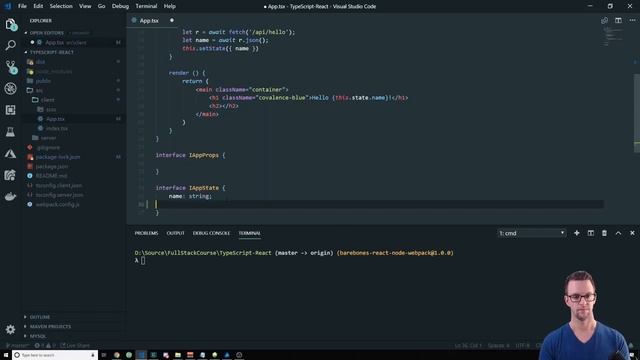Screen dimensions: 640x360
Task: Open the Test beaker view
Action: pyautogui.click(x=11, y=131)
